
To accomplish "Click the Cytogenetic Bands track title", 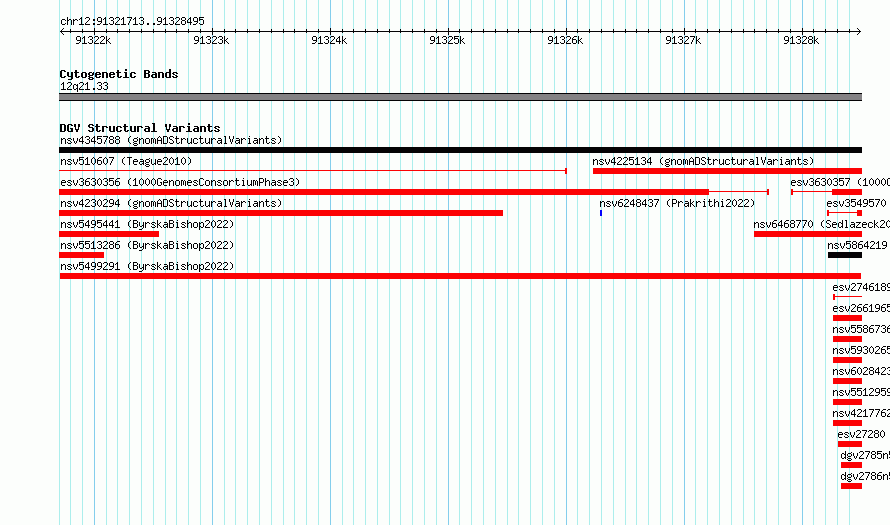I will pyautogui.click(x=119, y=74).
